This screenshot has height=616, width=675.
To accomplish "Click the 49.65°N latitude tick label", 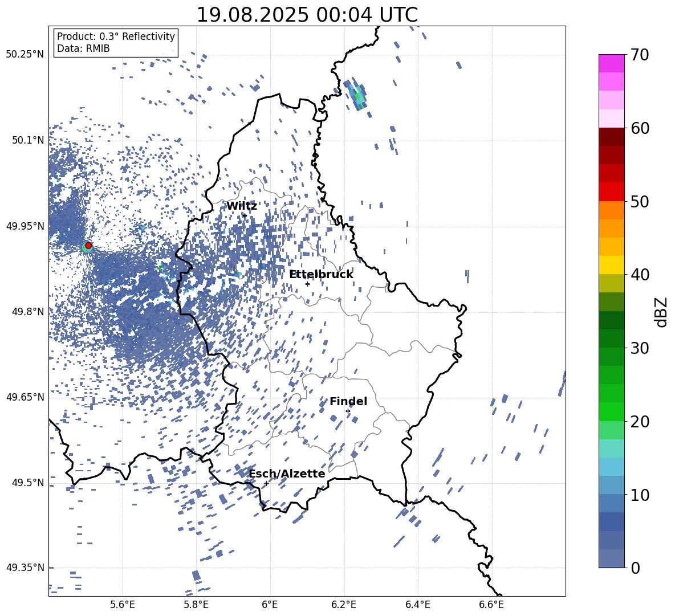I will pos(25,397).
